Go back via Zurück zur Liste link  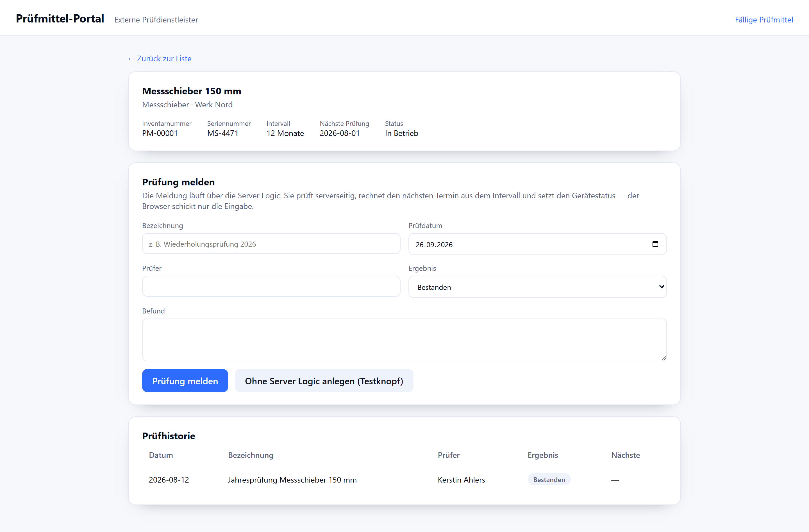(x=160, y=58)
